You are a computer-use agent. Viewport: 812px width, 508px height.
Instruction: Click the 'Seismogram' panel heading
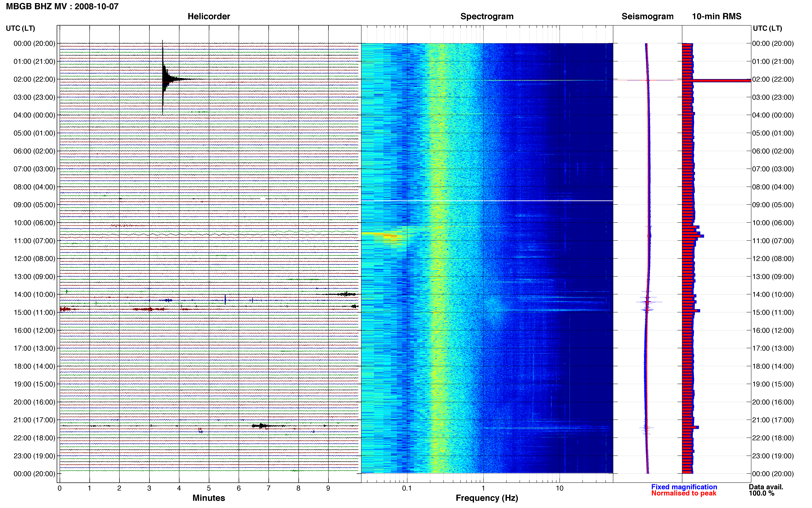(x=648, y=16)
